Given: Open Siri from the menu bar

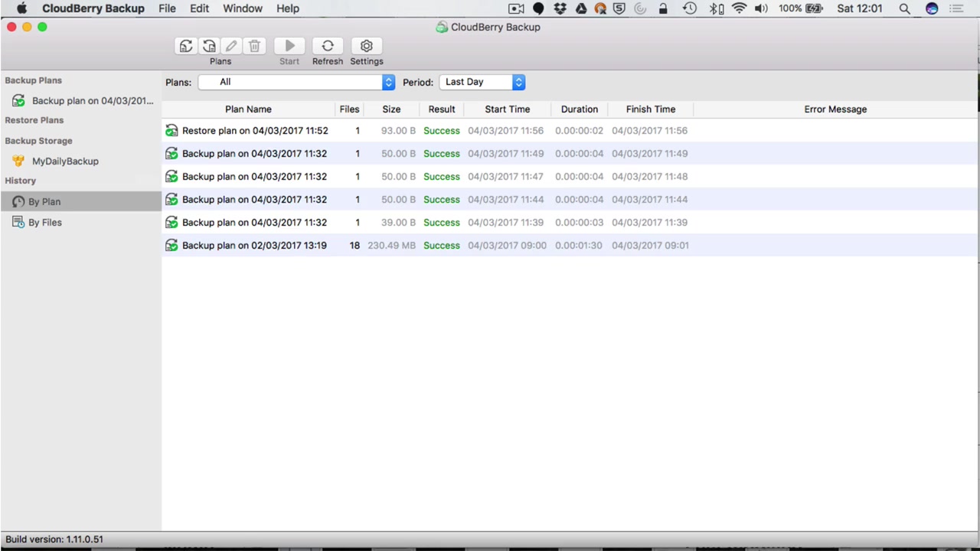Looking at the screenshot, I should coord(932,8).
